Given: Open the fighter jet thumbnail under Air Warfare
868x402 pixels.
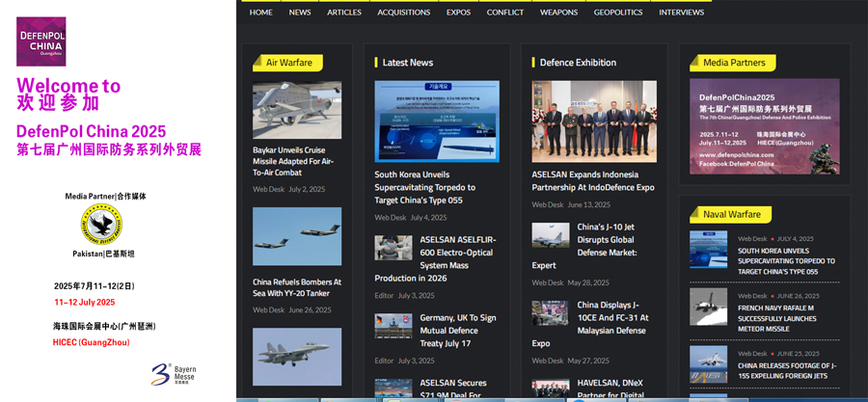Looking at the screenshot, I should pos(297,357).
